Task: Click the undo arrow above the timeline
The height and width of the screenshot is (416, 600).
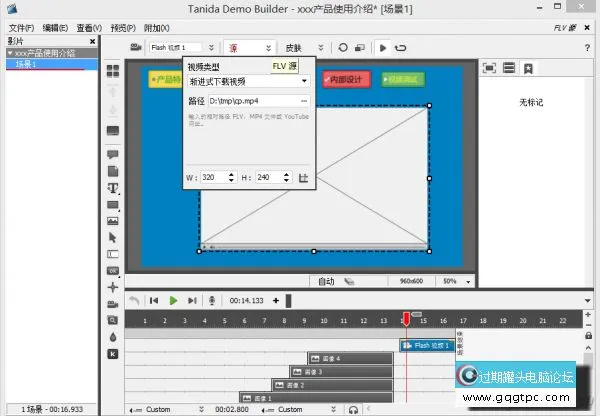Action: [134, 300]
